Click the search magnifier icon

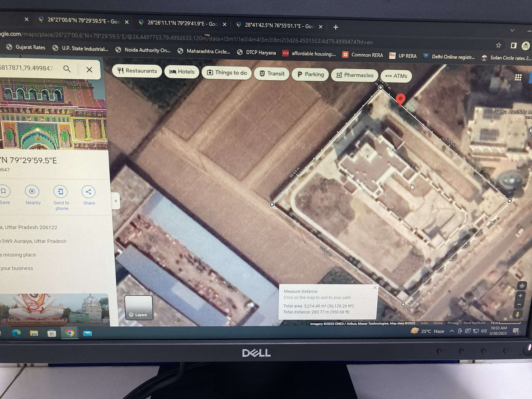(x=67, y=69)
